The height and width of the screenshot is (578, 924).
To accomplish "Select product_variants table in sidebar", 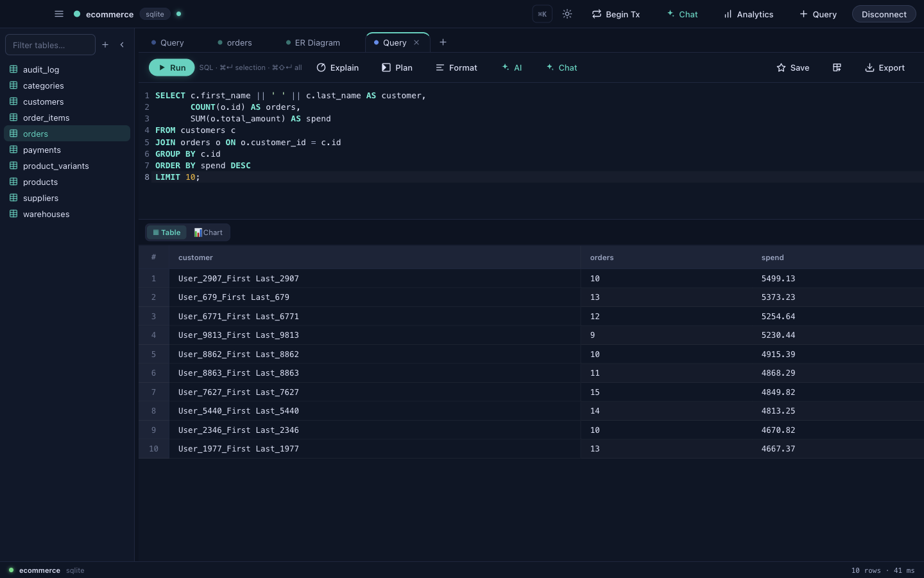I will tap(67, 166).
